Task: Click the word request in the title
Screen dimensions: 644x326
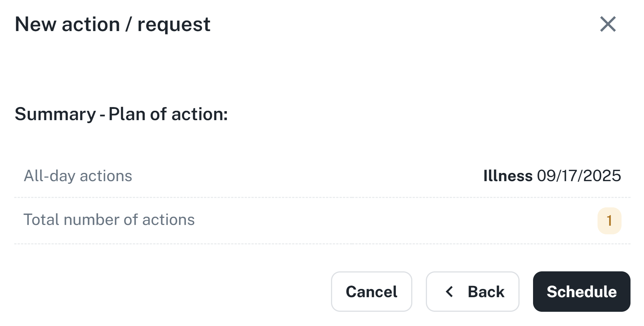Action: tap(174, 25)
